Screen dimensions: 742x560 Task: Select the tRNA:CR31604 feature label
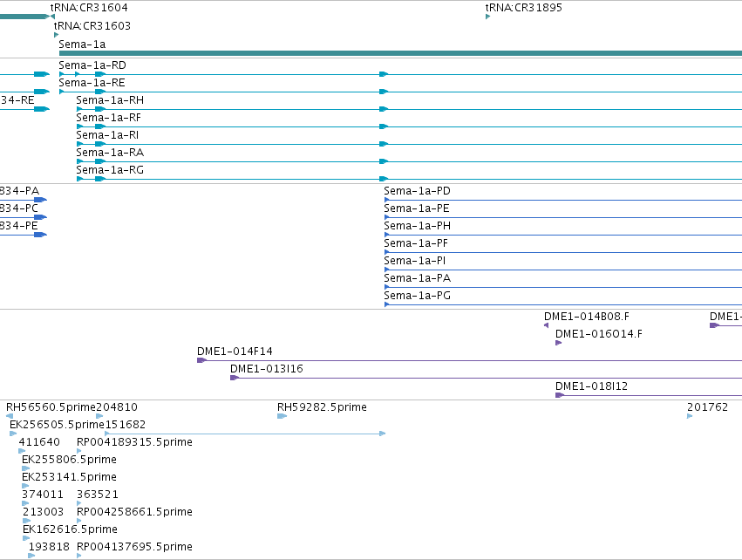[89, 8]
